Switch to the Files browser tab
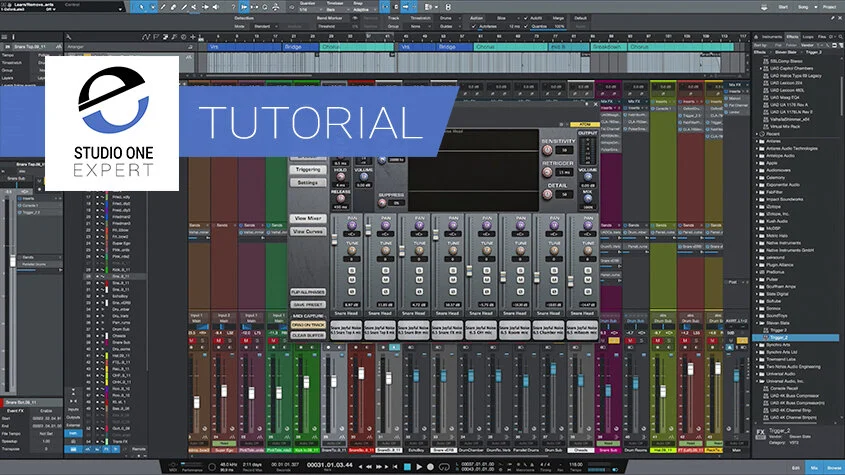This screenshot has width=845, height=475. point(821,37)
